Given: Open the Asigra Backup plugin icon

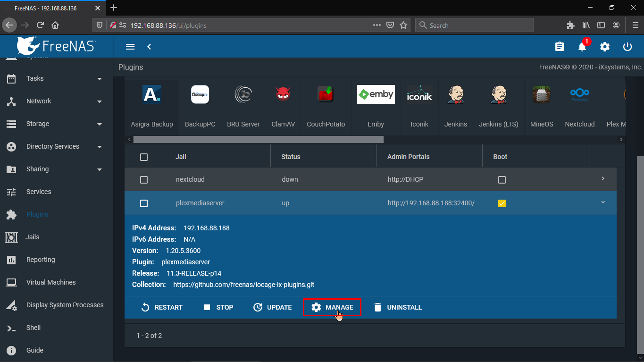Looking at the screenshot, I should (x=152, y=94).
